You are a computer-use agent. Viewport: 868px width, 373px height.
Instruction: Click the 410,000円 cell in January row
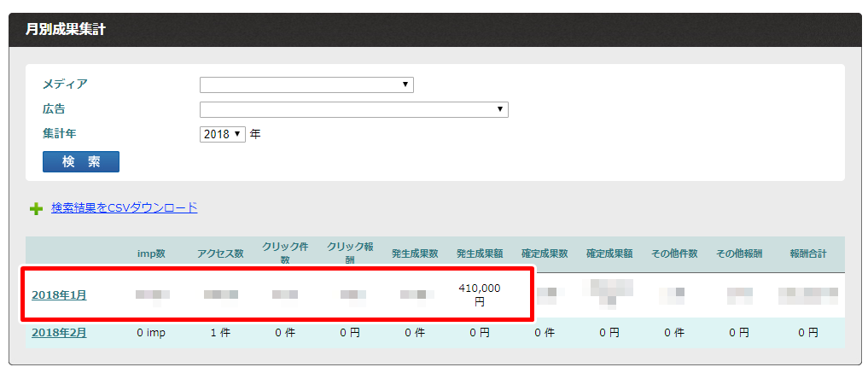click(x=480, y=295)
